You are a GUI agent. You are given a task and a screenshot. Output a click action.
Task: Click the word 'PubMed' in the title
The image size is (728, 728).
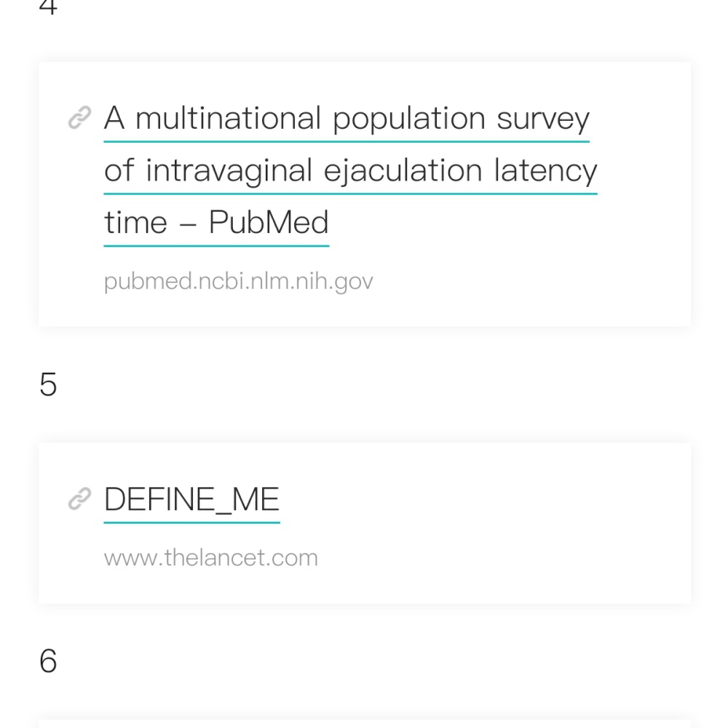(x=269, y=222)
